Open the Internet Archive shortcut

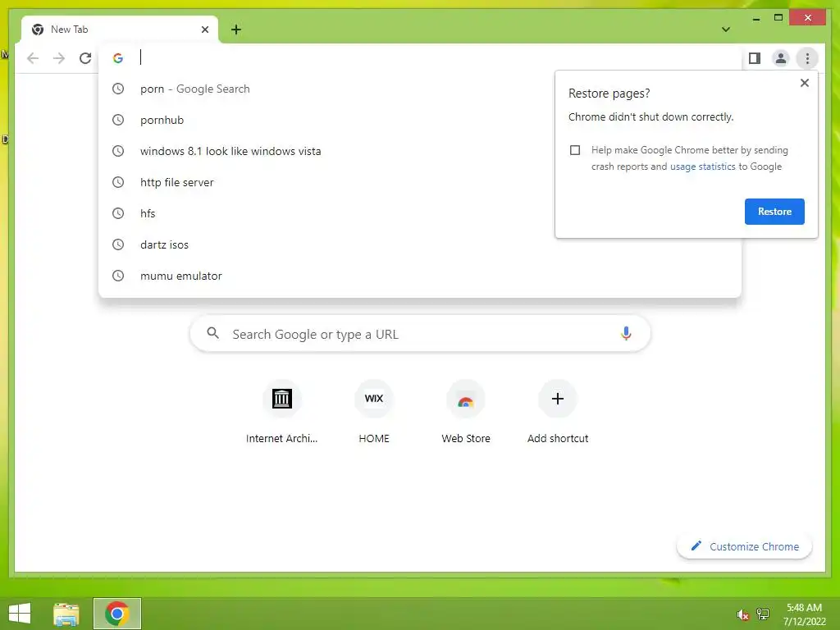pyautogui.click(x=282, y=412)
